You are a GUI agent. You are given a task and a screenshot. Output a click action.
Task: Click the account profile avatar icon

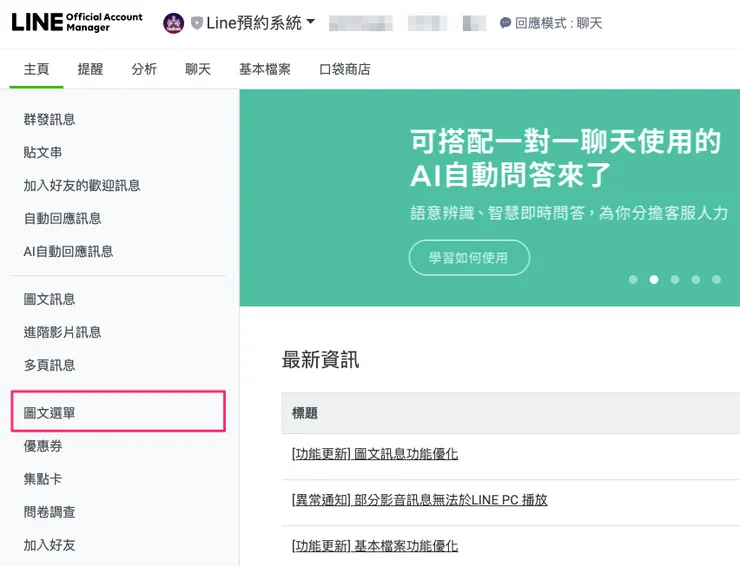[173, 23]
